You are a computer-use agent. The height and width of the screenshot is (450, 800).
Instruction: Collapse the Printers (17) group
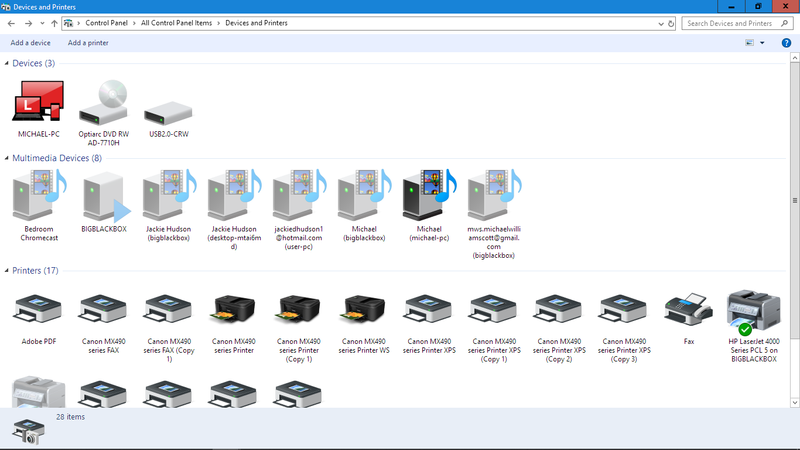pyautogui.click(x=7, y=270)
